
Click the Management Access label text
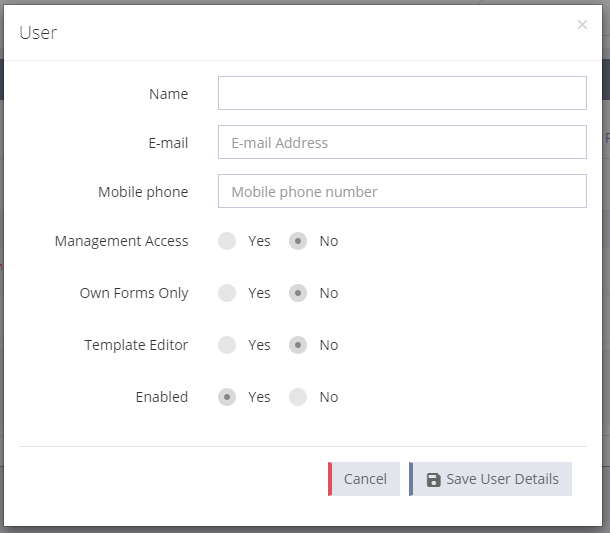pyautogui.click(x=121, y=241)
